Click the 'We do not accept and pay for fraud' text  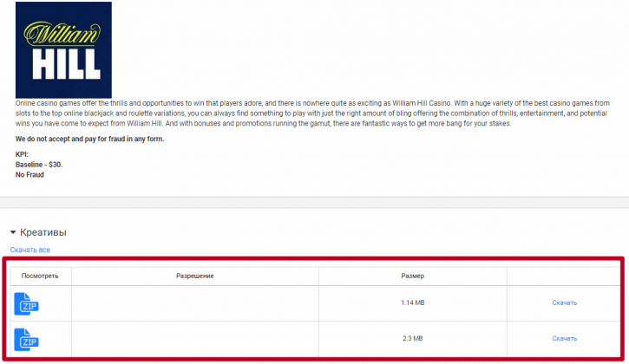pyautogui.click(x=90, y=140)
